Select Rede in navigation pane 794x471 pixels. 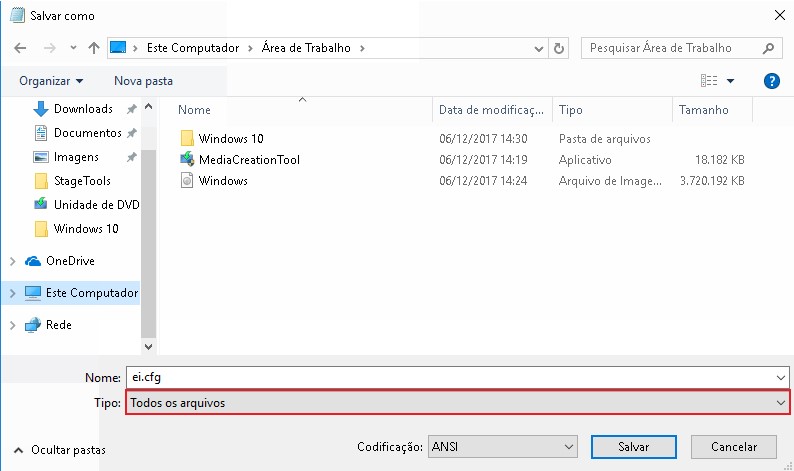coord(58,325)
